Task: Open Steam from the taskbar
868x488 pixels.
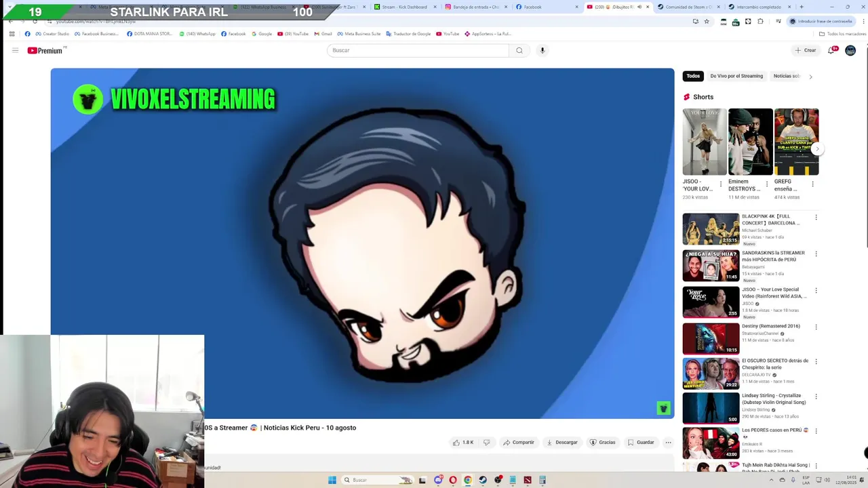Action: (x=483, y=480)
